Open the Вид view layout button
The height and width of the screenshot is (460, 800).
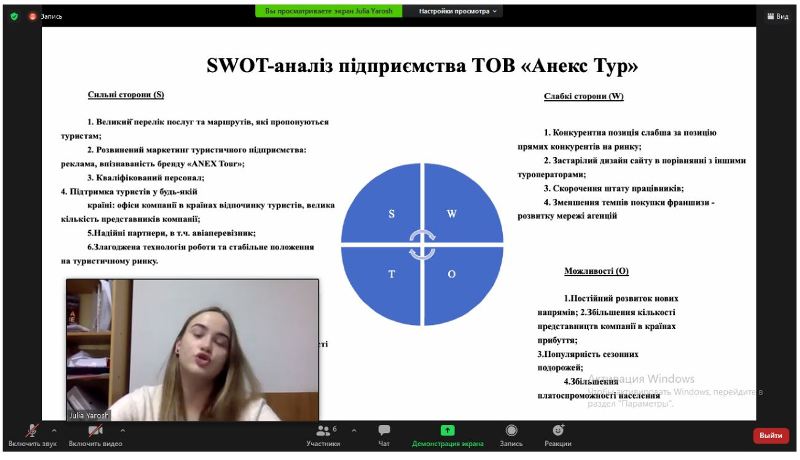pyautogui.click(x=778, y=16)
